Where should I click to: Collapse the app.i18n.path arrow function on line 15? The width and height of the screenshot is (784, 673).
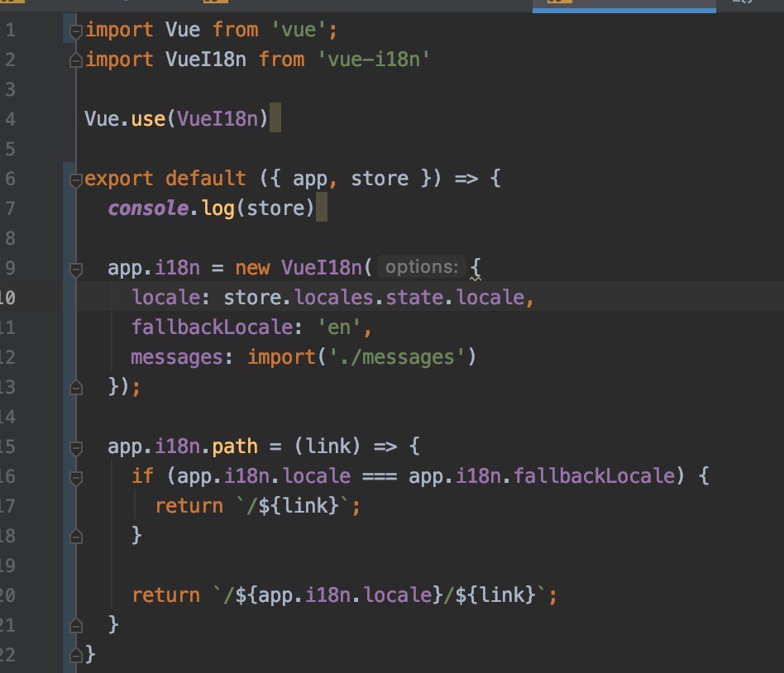tap(76, 448)
